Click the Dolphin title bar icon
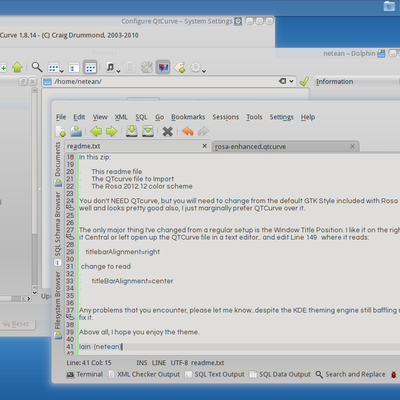Screen dimensions: 400x400 coord(381,53)
